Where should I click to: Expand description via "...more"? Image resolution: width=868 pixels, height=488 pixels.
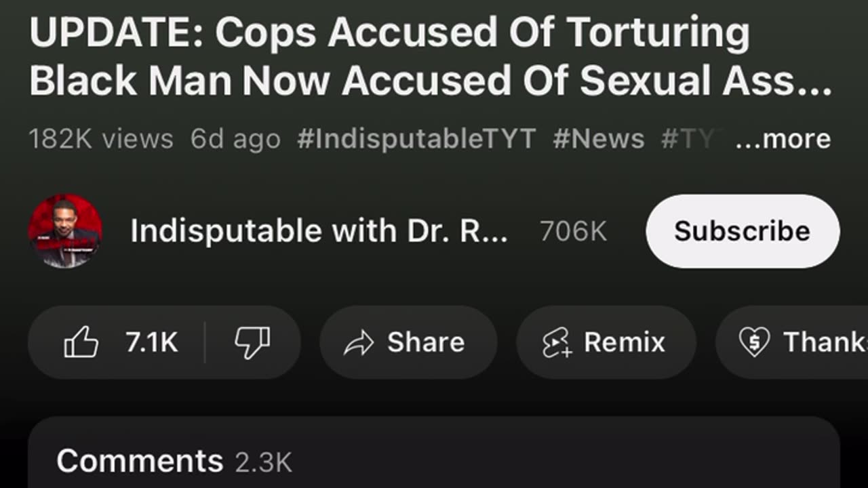[x=783, y=139]
